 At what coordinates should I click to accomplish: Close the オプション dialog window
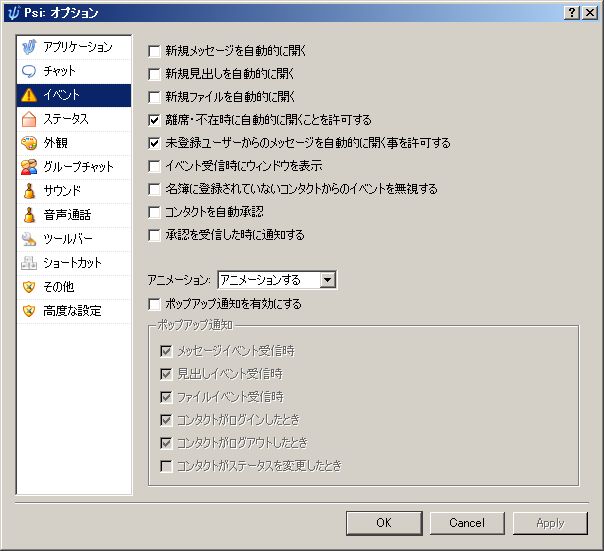click(590, 13)
